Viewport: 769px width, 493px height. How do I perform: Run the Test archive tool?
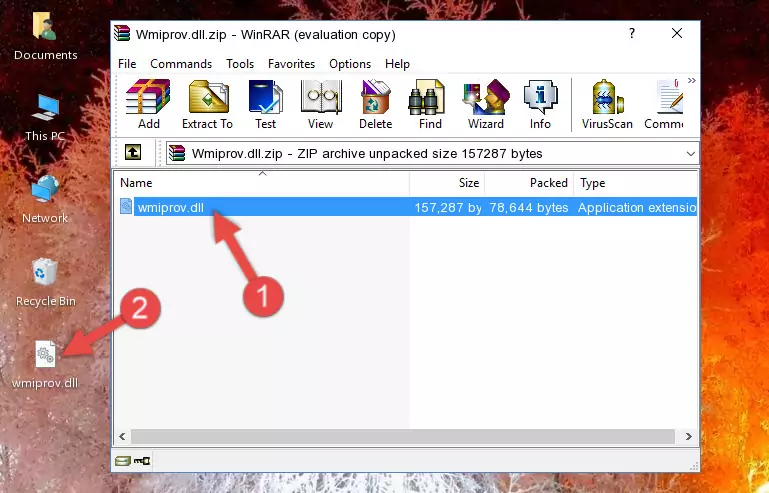pyautogui.click(x=265, y=104)
